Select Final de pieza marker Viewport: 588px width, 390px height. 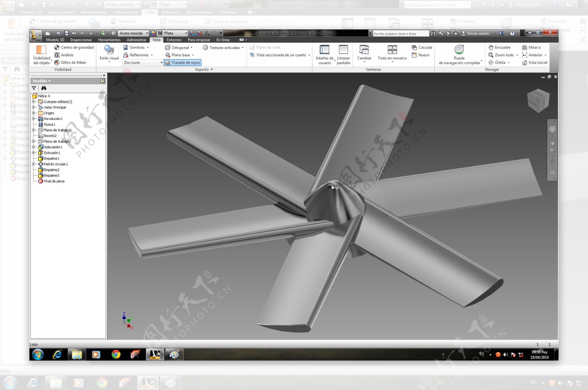(x=51, y=181)
